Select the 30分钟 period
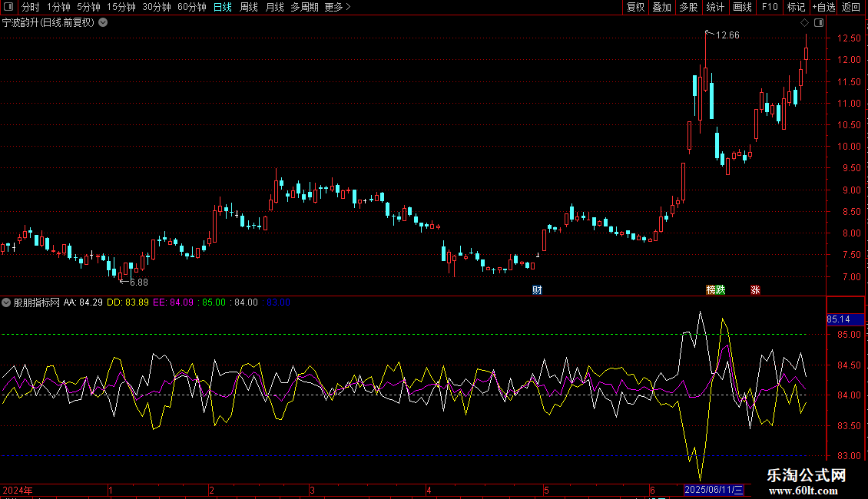The height and width of the screenshot is (499, 868). point(157,7)
